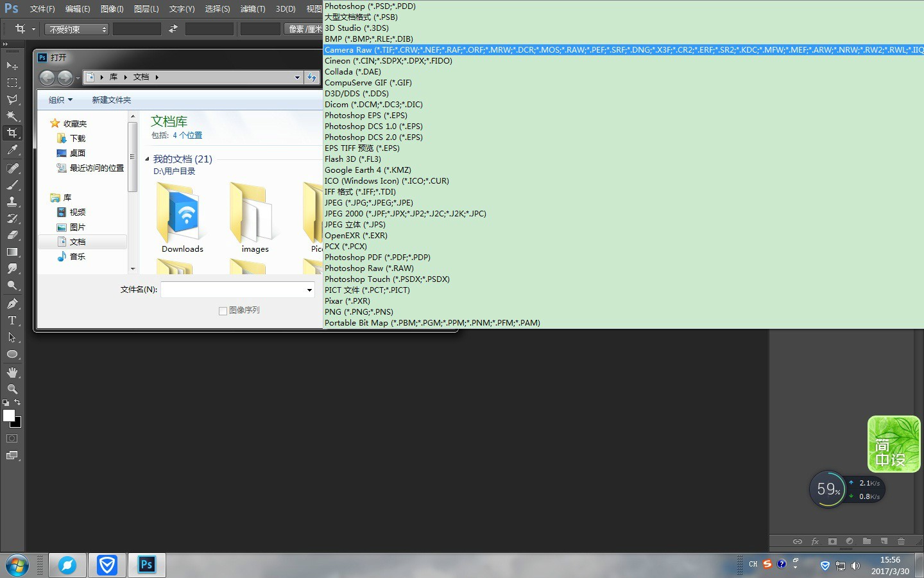Open the 编辑(E) menu
This screenshot has height=578, width=924.
pyautogui.click(x=78, y=9)
